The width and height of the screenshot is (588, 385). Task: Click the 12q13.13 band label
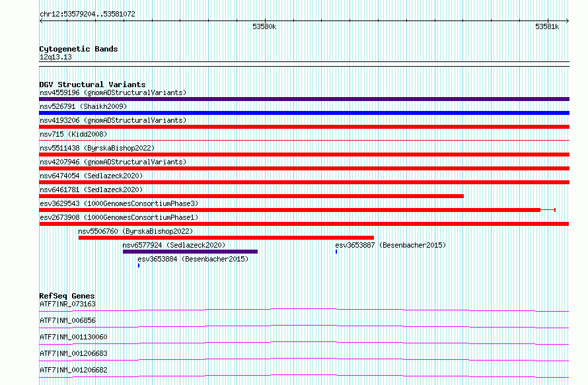[x=55, y=57]
